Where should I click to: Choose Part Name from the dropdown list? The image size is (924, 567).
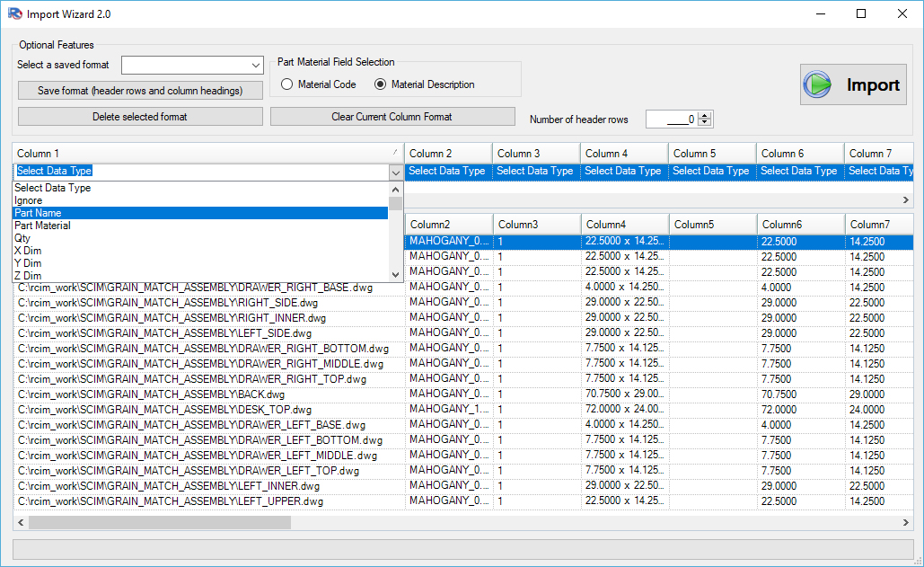point(38,213)
